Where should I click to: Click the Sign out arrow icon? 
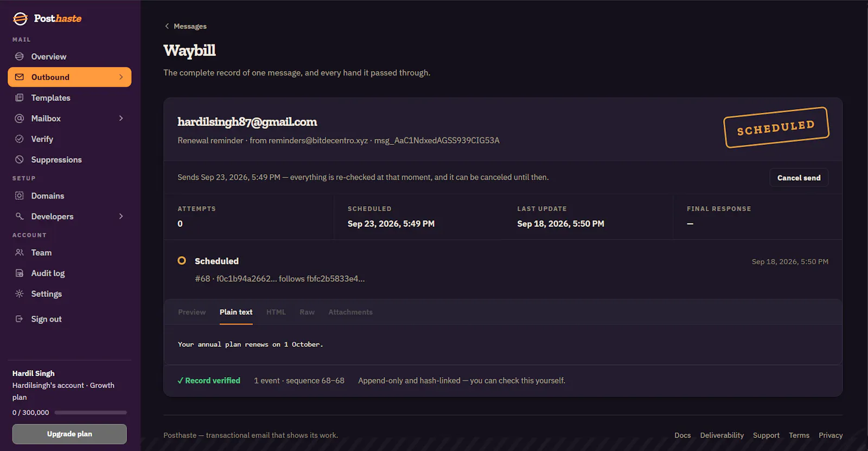point(20,319)
